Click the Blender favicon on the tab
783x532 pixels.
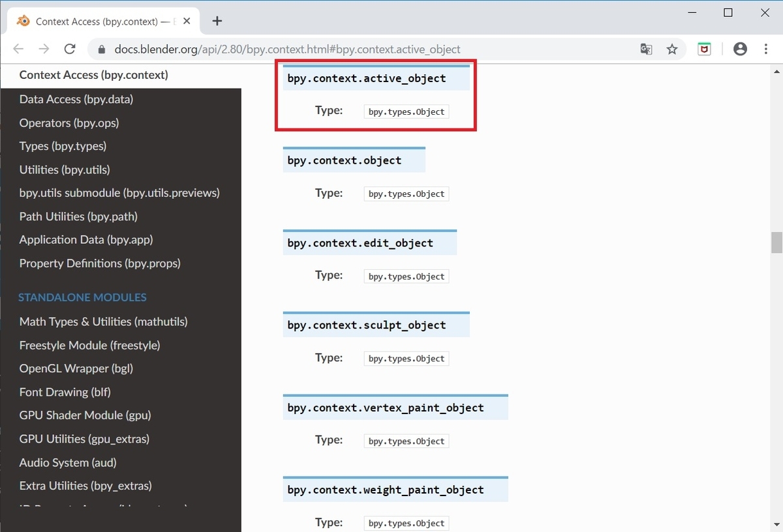(23, 21)
